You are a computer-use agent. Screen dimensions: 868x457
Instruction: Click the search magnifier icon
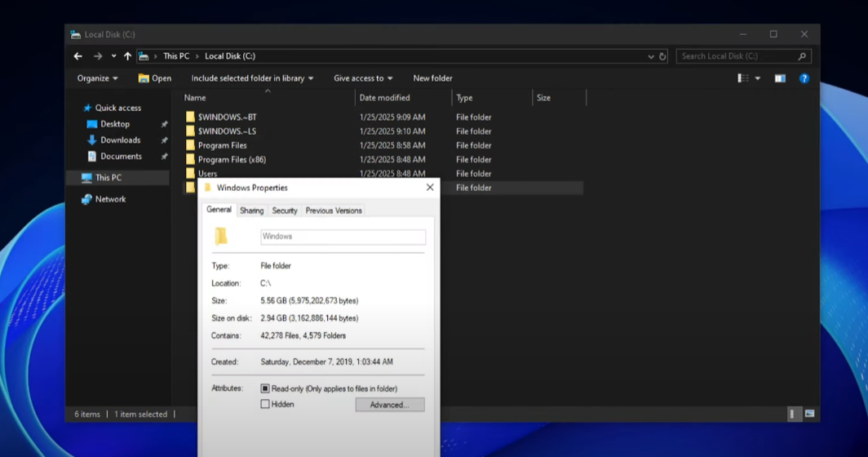[x=802, y=56]
